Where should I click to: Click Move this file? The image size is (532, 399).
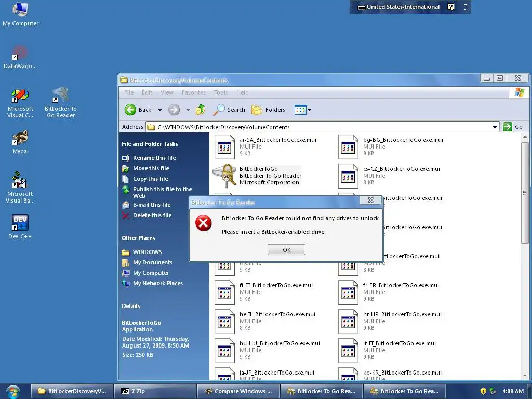coord(151,168)
